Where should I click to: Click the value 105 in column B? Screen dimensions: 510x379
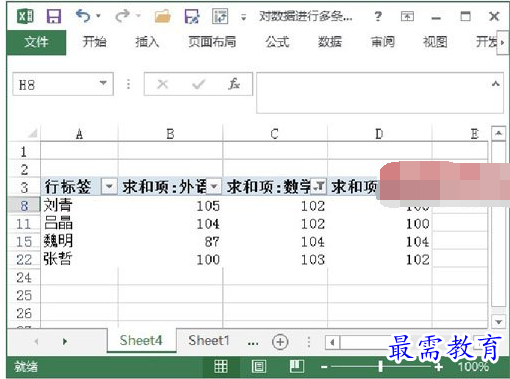(208, 206)
